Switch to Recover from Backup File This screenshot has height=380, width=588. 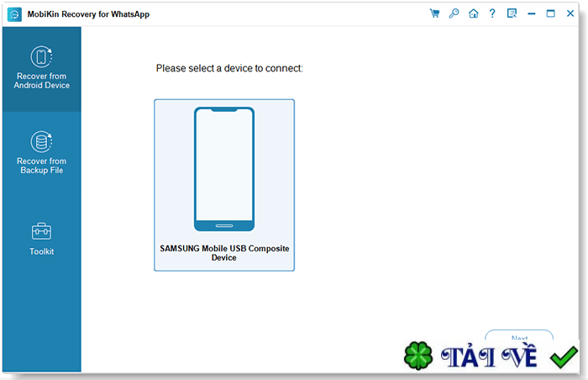point(42,153)
